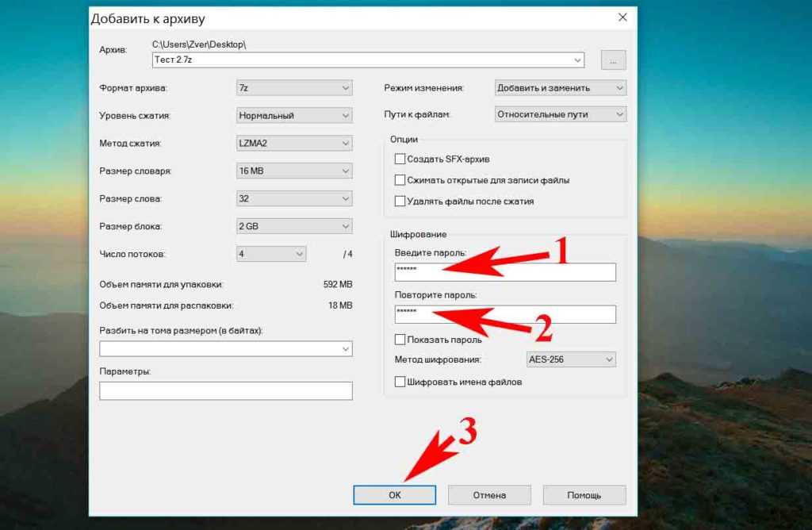Open Метод сжатия LZMA2 dropdown
This screenshot has width=812, height=530.
click(294, 143)
